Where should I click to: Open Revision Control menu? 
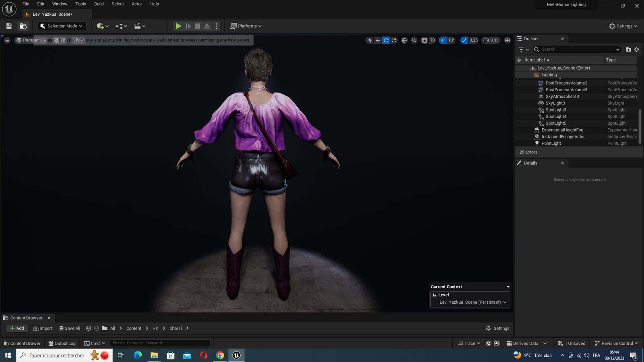616,343
